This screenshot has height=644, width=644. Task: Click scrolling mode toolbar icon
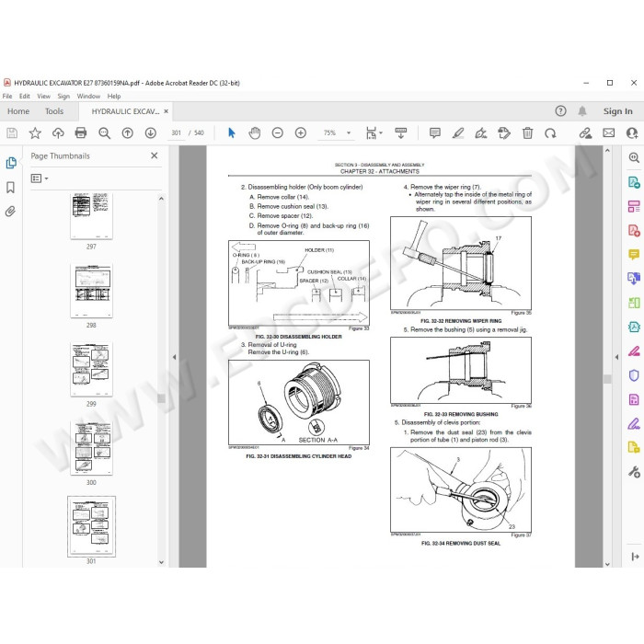(x=400, y=133)
